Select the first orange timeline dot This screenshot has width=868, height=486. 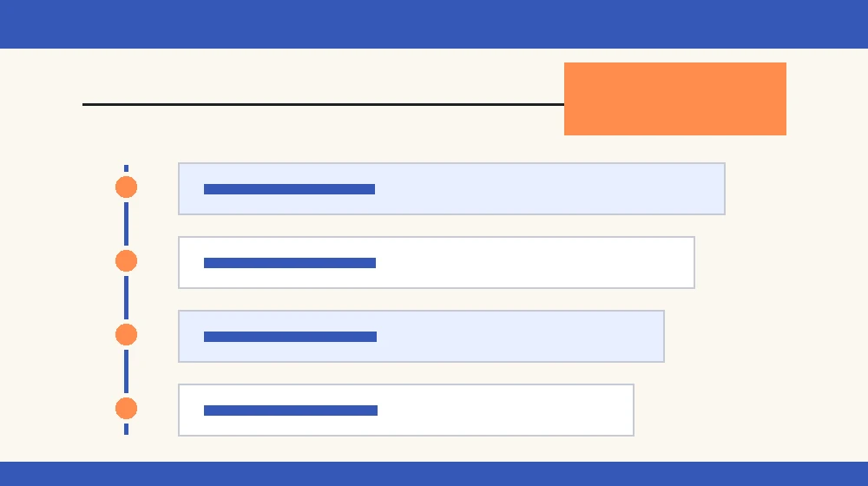pyautogui.click(x=126, y=187)
